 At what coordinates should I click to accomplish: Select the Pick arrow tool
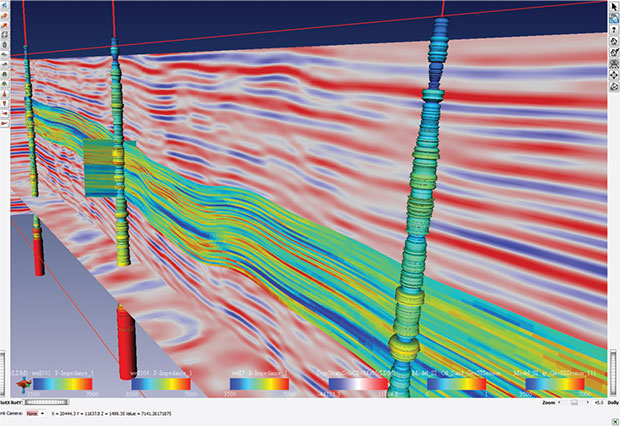coord(613,6)
